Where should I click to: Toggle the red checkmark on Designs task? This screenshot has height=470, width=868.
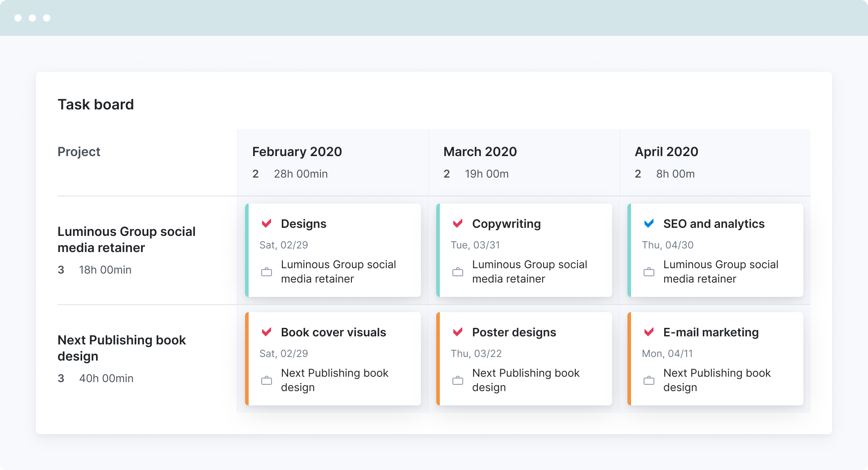coord(267,223)
